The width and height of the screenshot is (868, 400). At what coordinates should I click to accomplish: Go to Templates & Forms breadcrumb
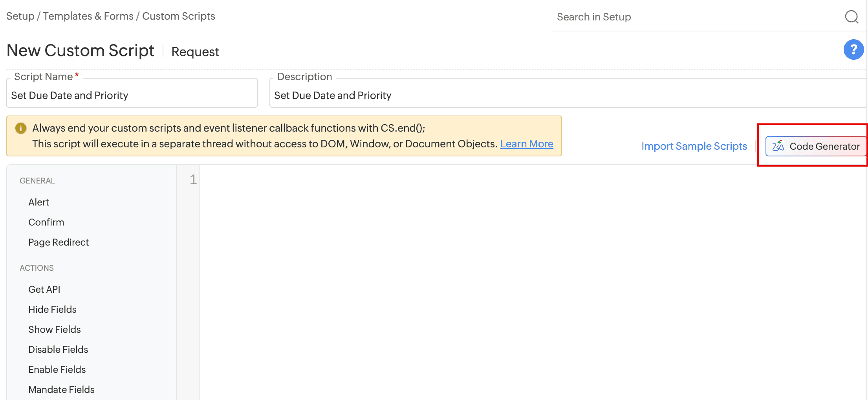(88, 16)
